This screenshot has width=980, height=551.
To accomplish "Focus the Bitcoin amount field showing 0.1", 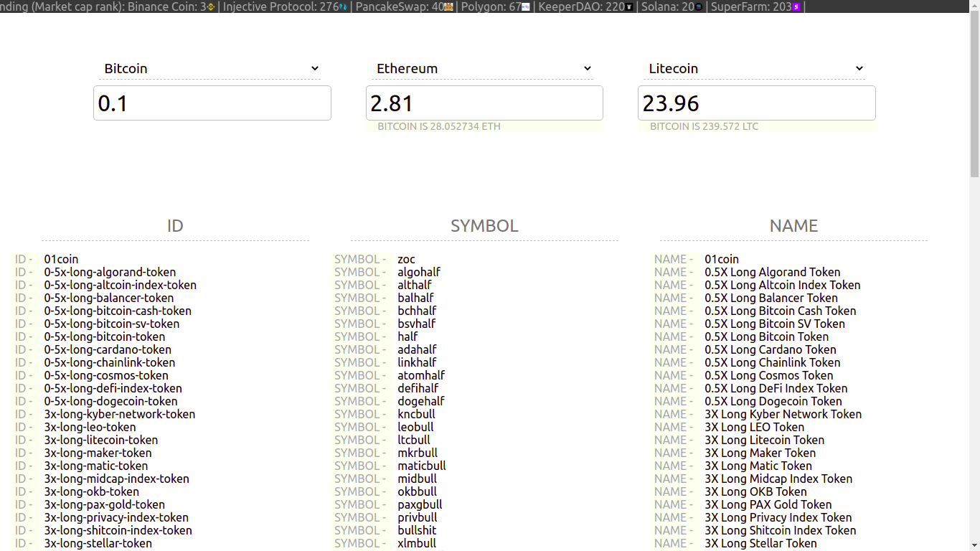I will (x=212, y=103).
